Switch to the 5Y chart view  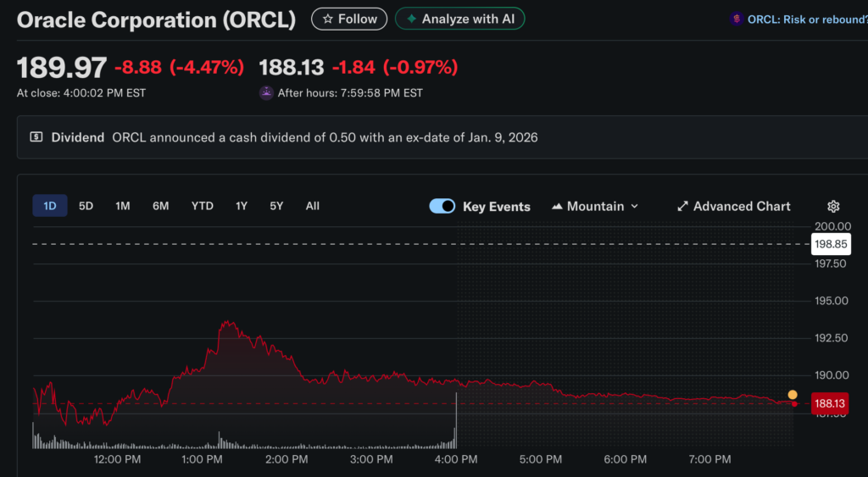click(276, 206)
